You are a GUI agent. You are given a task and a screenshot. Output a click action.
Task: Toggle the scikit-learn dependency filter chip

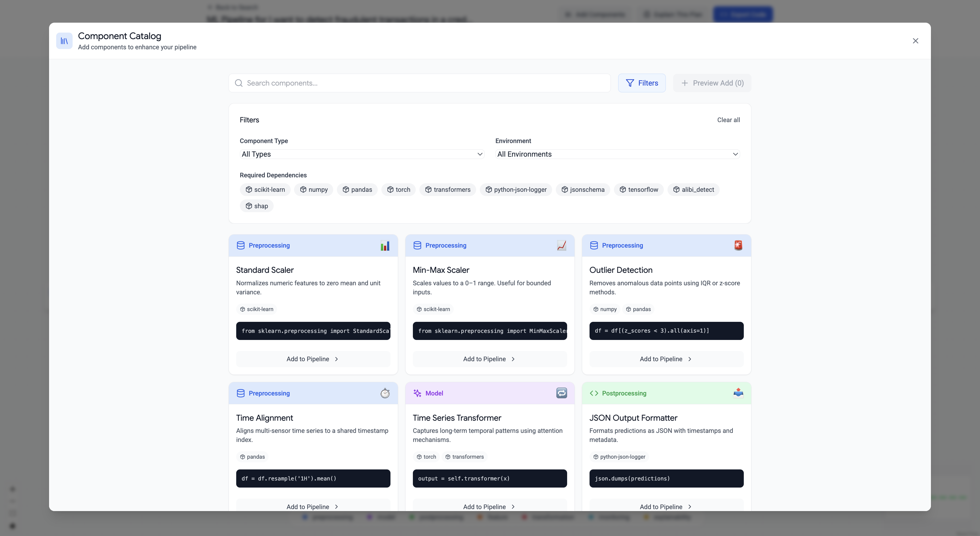click(x=265, y=190)
